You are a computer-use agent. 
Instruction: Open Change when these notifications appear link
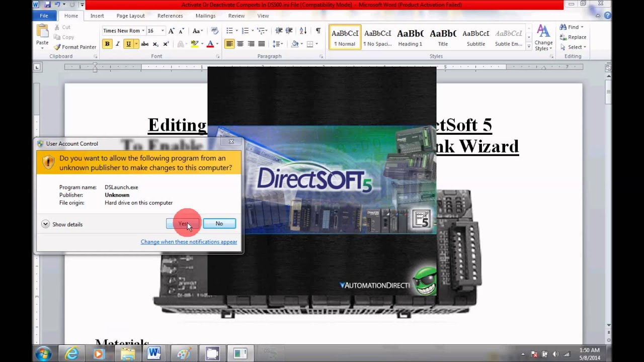click(189, 242)
